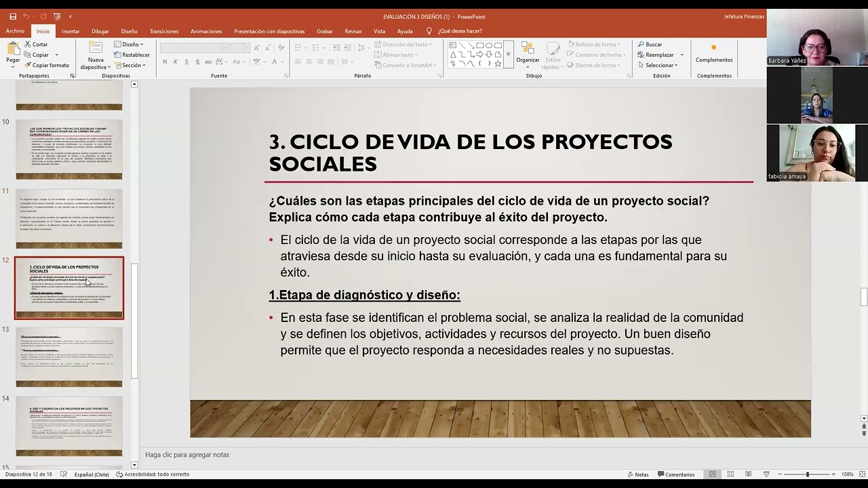The height and width of the screenshot is (488, 868).
Task: Undo the last action in Quick Access Toolbar
Action: (26, 16)
